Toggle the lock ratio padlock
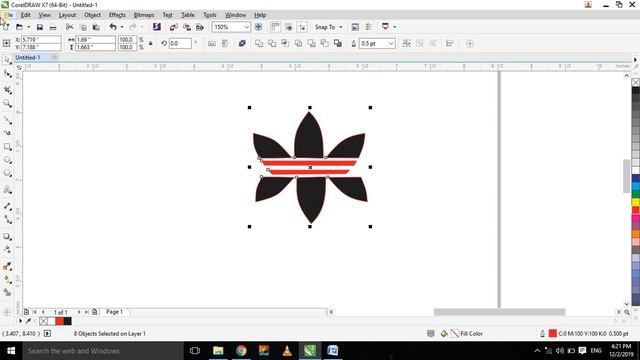The height and width of the screenshot is (360, 640). 151,43
